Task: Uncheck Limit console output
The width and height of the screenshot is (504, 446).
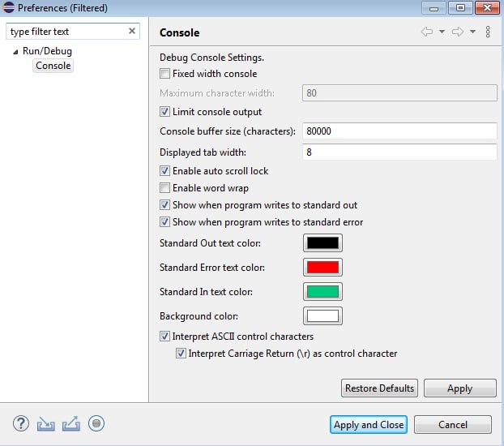Action: click(164, 112)
